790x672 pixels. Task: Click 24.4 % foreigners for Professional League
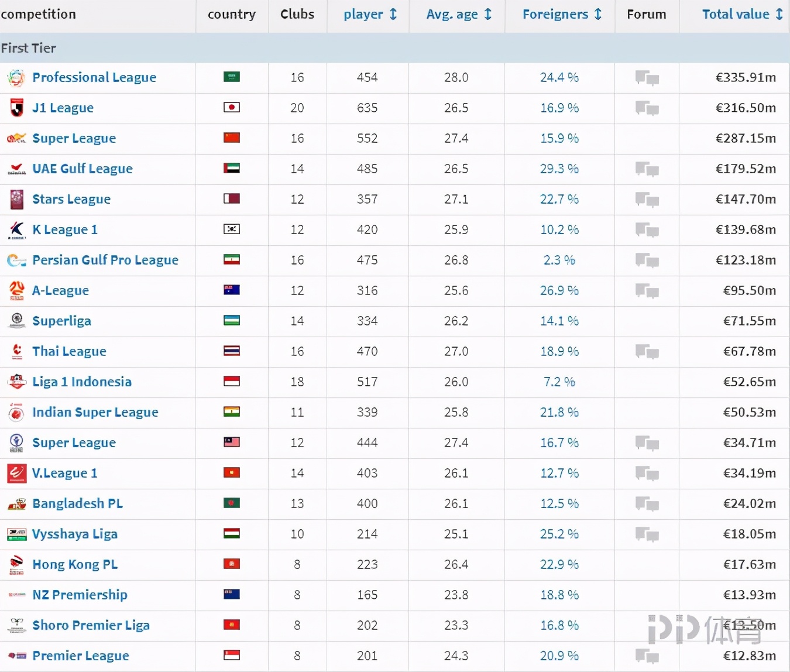[559, 77]
